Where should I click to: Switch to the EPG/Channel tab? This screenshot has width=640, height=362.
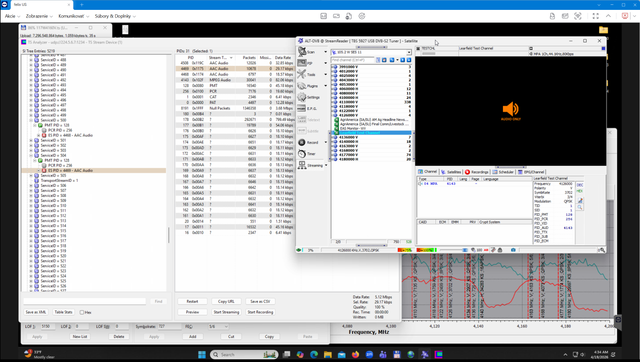click(x=531, y=172)
